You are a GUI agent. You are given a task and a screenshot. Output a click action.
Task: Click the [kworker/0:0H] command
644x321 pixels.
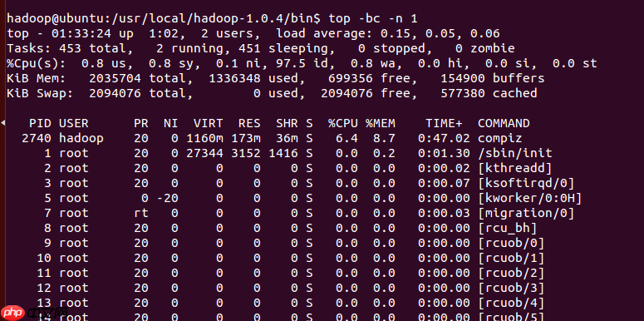tap(530, 198)
